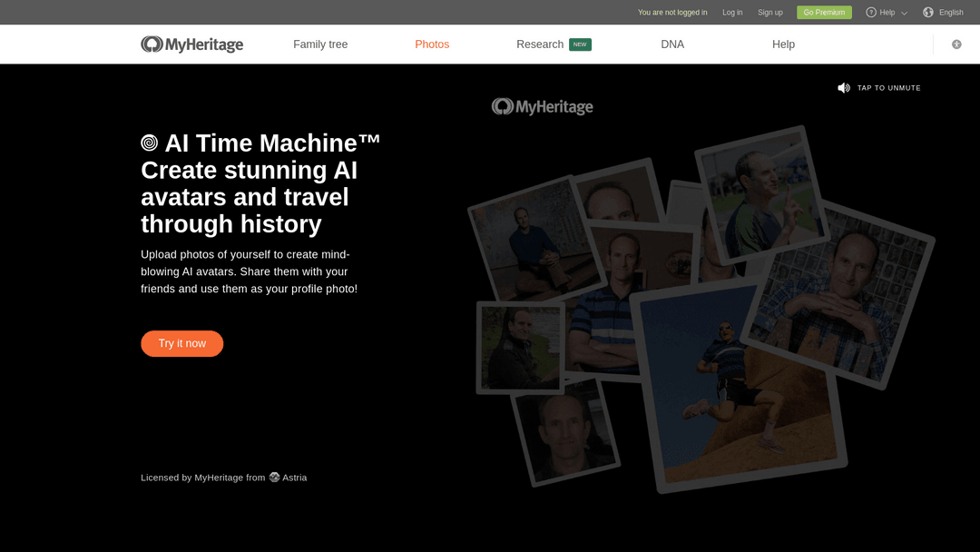
Task: Click the Go Premium button
Action: coord(824,13)
